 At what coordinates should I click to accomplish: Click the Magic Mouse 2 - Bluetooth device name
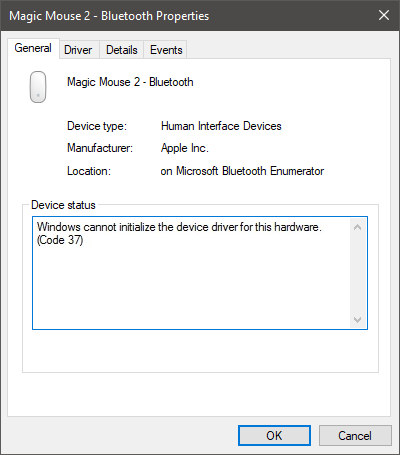pos(130,82)
